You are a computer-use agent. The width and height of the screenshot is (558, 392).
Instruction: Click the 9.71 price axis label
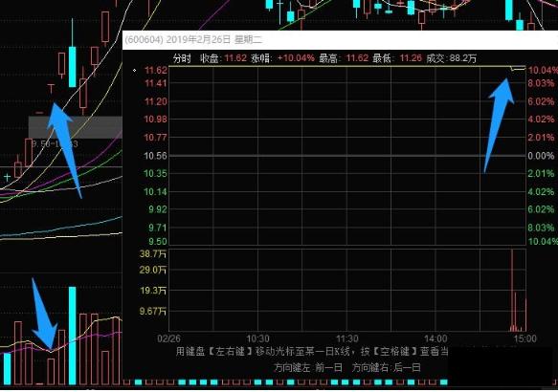158,228
